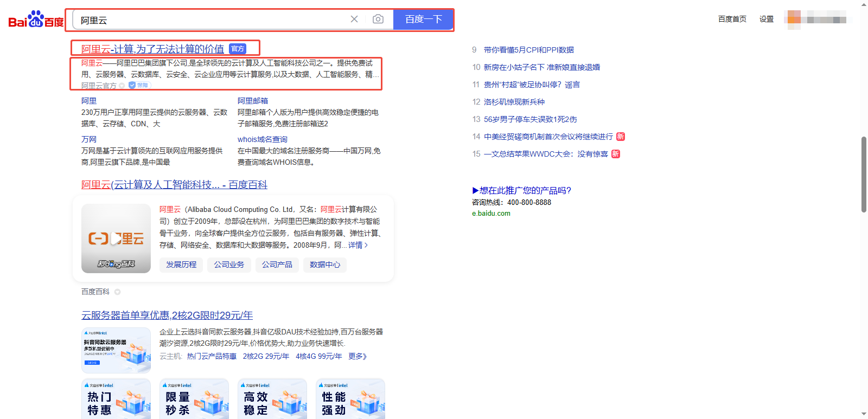This screenshot has width=868, height=419.
Task: Click the page vertical scrollbar thumb
Action: [864, 175]
